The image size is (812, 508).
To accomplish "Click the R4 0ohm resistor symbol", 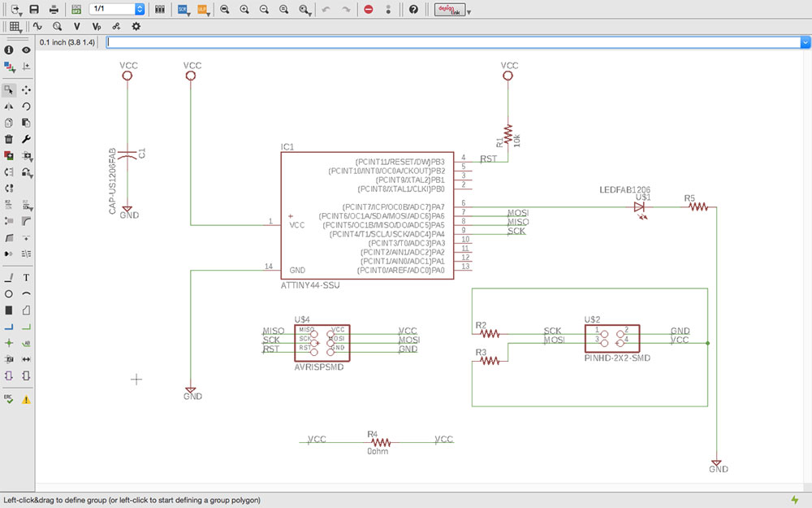I will (x=381, y=443).
